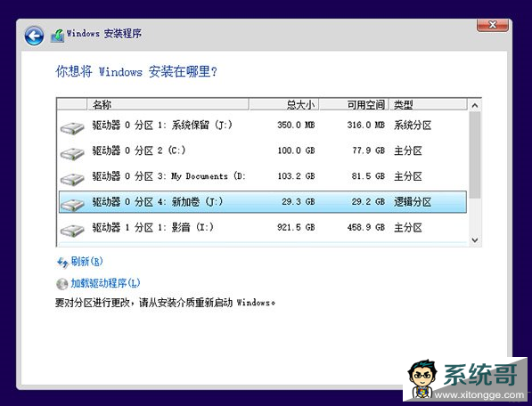Click the partition list scrollbar thumb
The image size is (532, 406).
pos(475,155)
